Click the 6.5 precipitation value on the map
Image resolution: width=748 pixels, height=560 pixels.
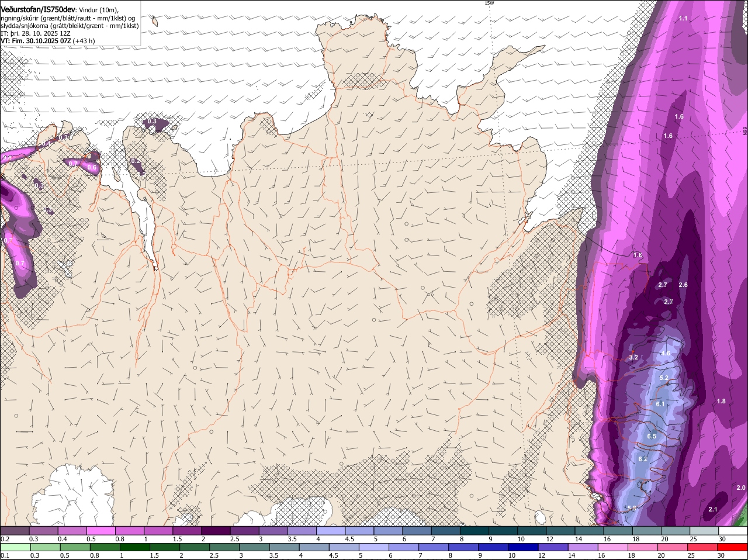652,436
